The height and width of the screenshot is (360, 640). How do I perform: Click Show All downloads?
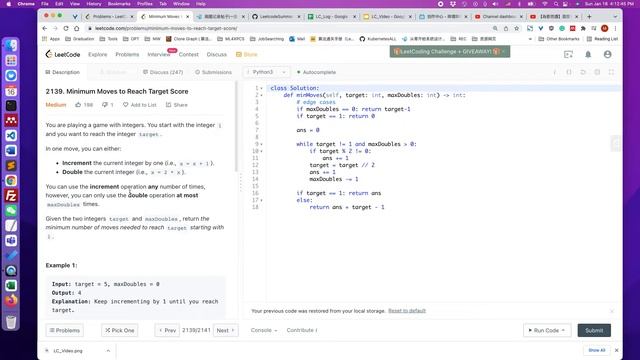click(597, 350)
